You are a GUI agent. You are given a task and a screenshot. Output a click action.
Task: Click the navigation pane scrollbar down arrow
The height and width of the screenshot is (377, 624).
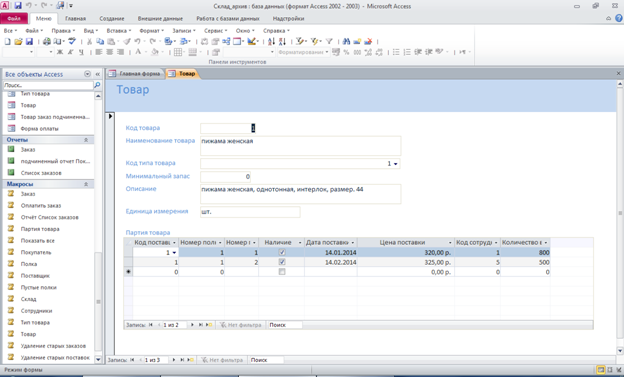[98, 359]
